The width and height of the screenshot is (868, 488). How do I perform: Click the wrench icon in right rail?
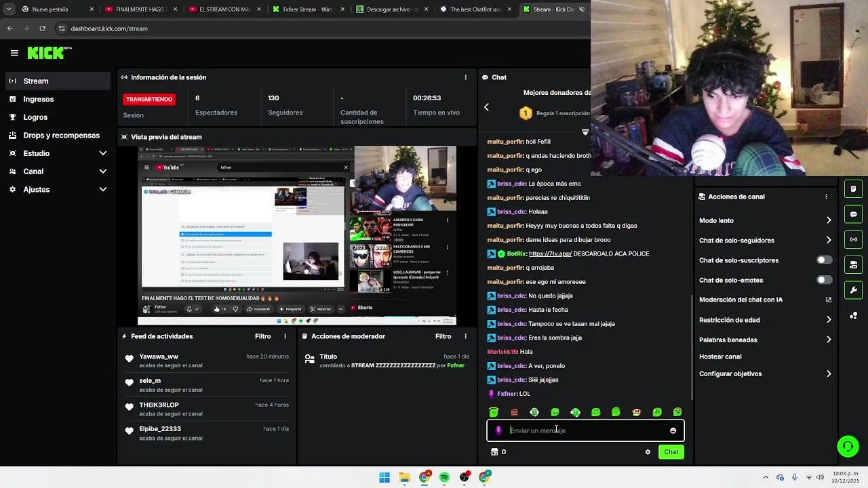[854, 290]
